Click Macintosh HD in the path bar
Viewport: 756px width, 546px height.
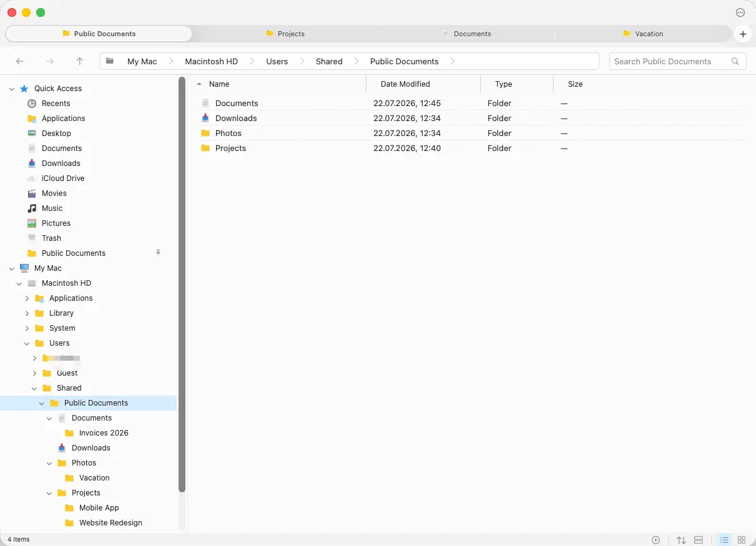tap(212, 61)
